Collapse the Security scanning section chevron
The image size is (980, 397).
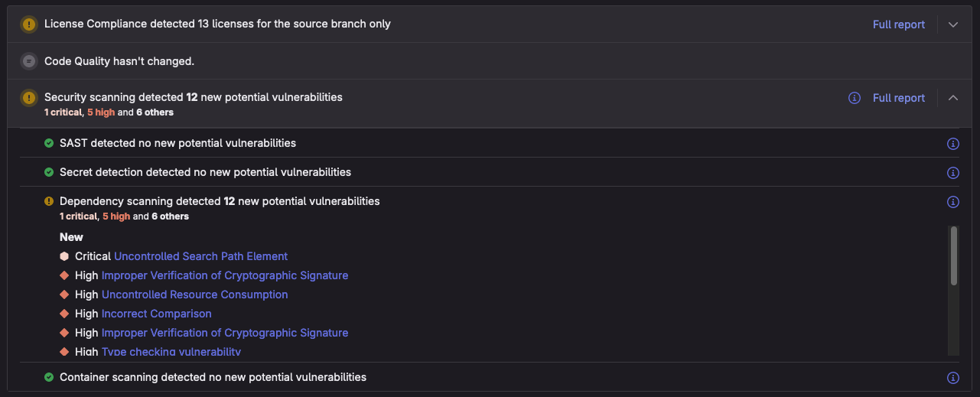click(x=953, y=98)
